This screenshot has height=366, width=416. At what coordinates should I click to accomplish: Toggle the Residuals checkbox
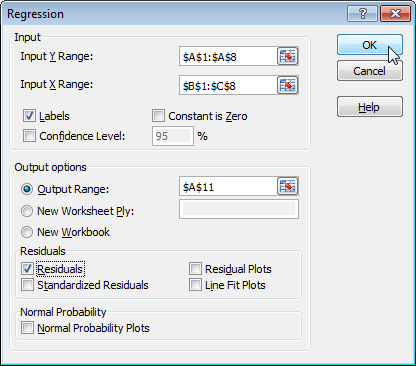[27, 269]
